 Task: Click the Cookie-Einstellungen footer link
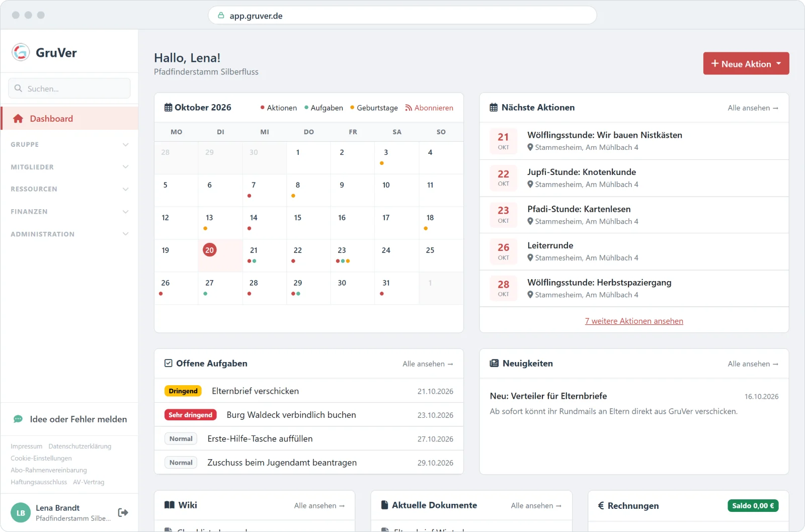coord(41,458)
